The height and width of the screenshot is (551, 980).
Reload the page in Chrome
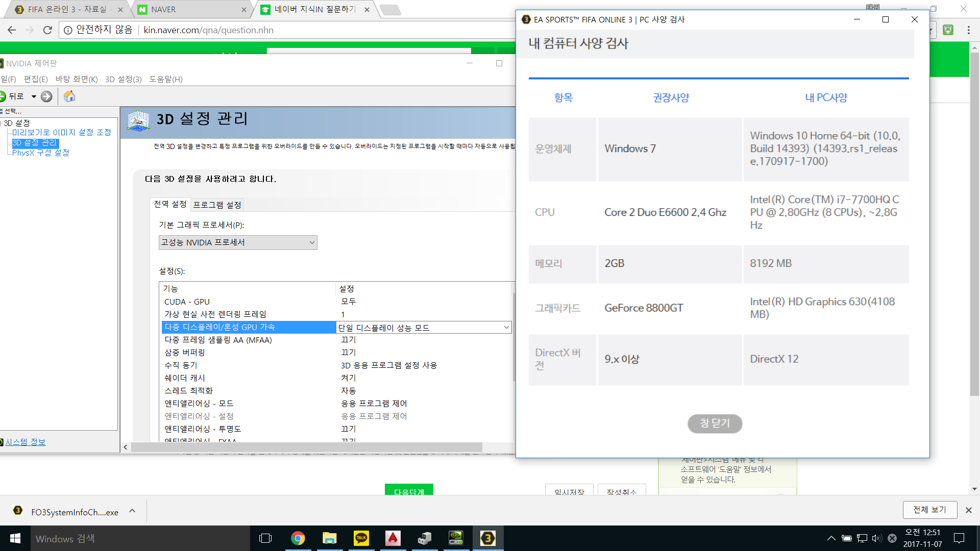pos(47,30)
